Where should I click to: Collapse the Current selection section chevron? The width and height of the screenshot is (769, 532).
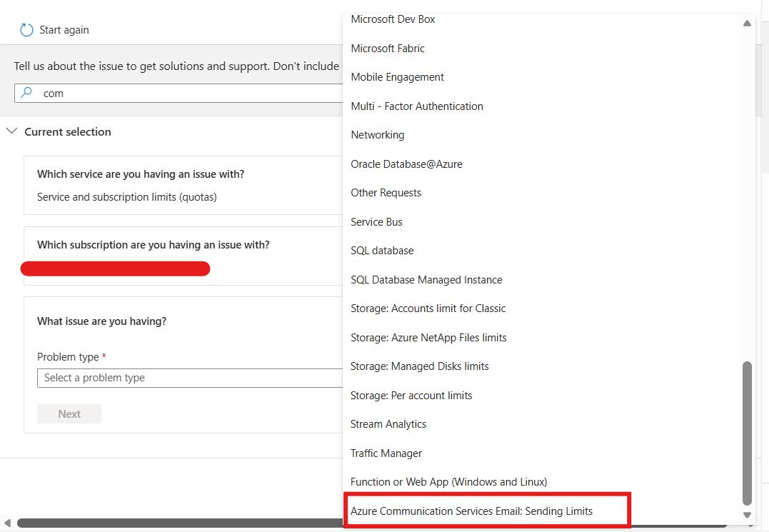11,131
